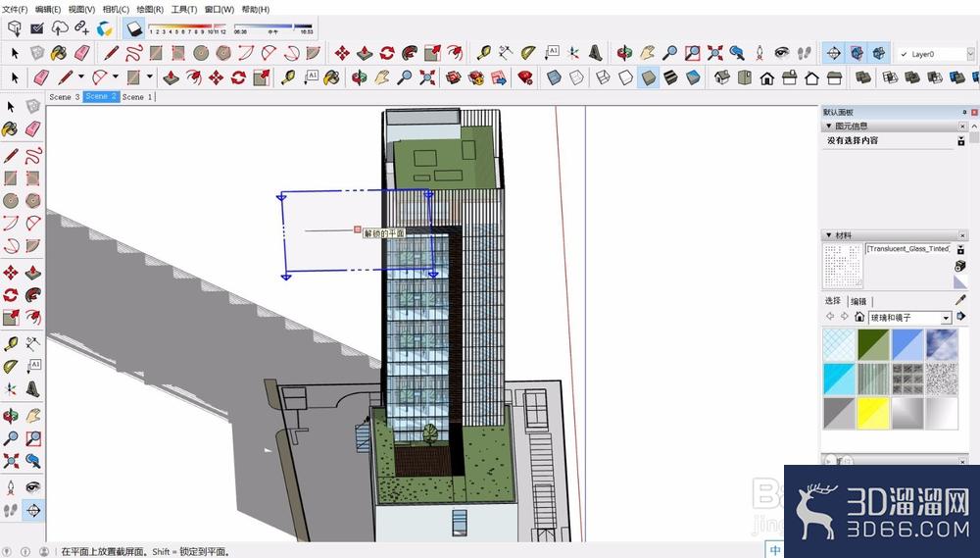Toggle Display Section Cuts
980x558 pixels.
click(x=879, y=53)
